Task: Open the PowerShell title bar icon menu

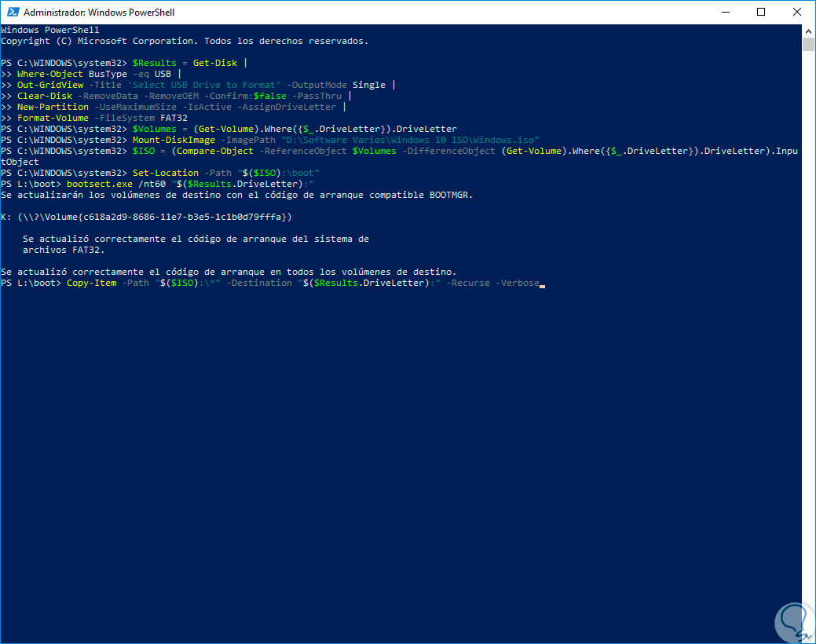Action: 13,12
